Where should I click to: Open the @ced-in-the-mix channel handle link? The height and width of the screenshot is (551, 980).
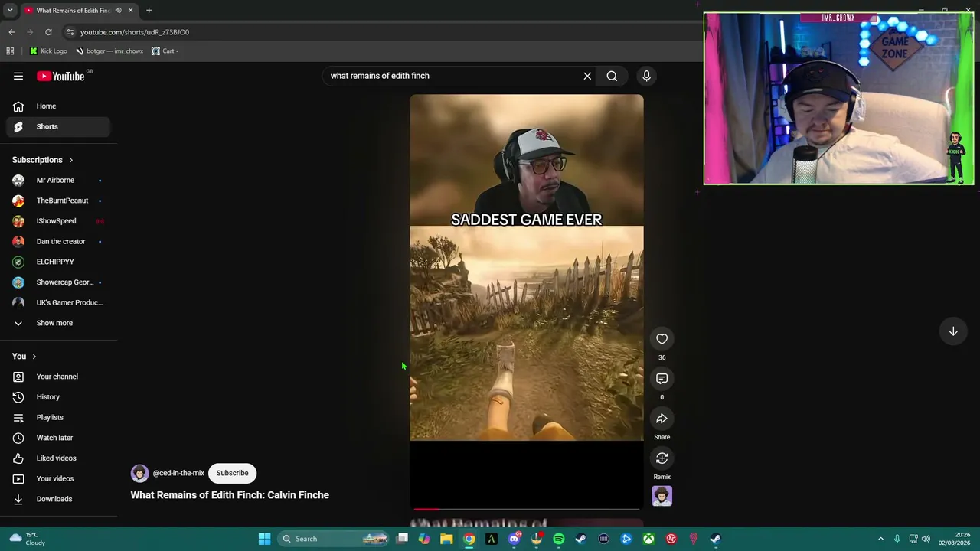[178, 473]
